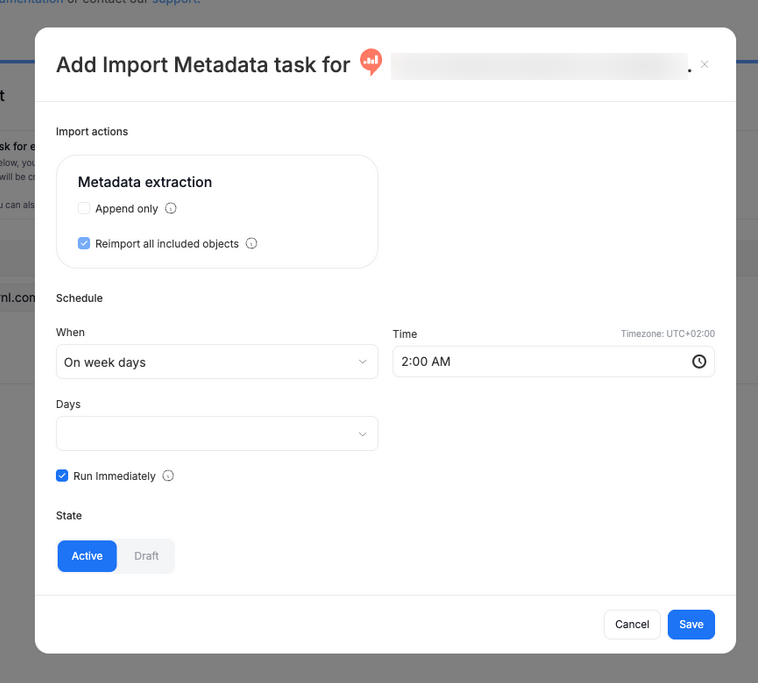Show info tooltip for Append only

coord(171,208)
